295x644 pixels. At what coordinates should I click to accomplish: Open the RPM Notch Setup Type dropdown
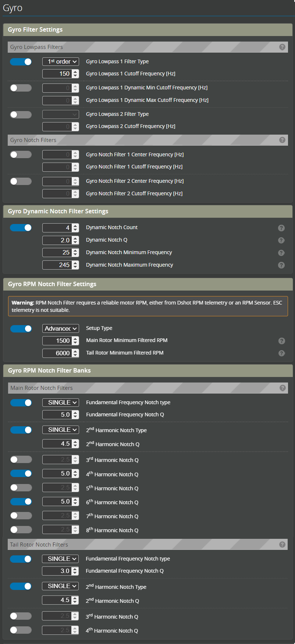click(61, 328)
